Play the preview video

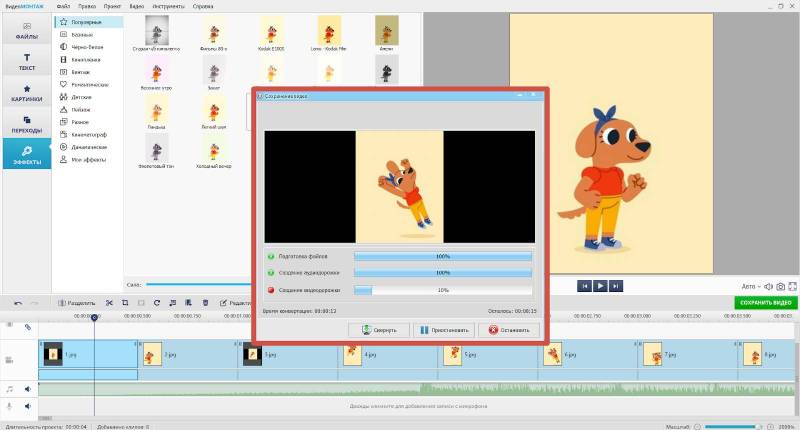600,286
